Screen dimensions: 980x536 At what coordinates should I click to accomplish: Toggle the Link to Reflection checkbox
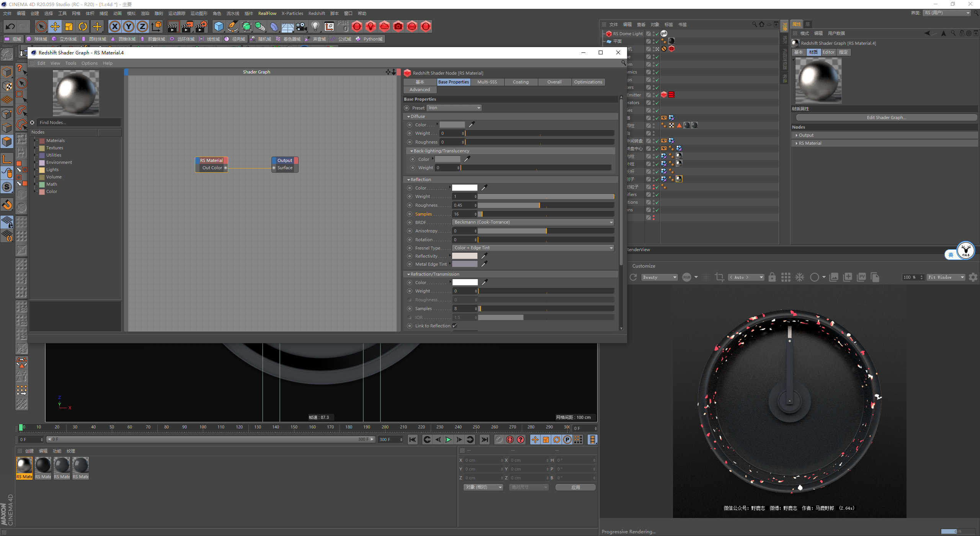click(x=455, y=326)
